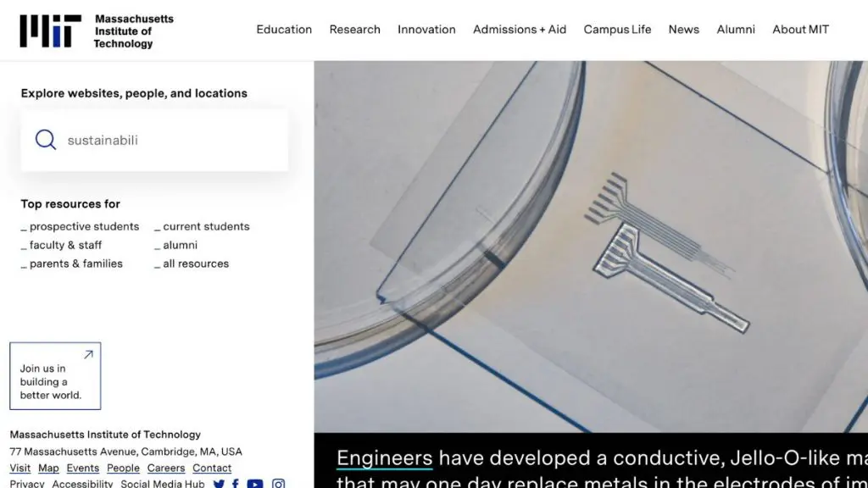This screenshot has width=868, height=488.
Task: Click 'Join us in building a better world' card
Action: [55, 376]
